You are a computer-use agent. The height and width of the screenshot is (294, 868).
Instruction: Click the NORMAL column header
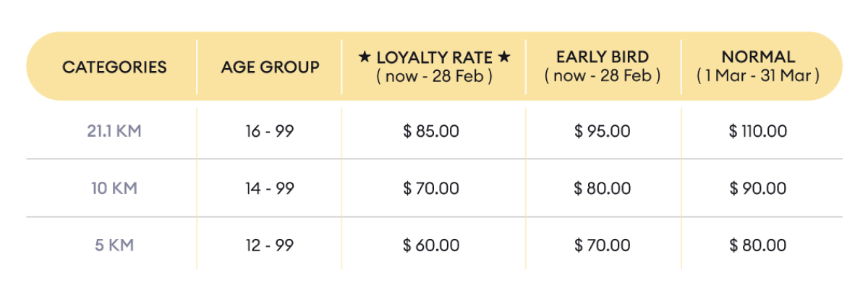tap(758, 57)
